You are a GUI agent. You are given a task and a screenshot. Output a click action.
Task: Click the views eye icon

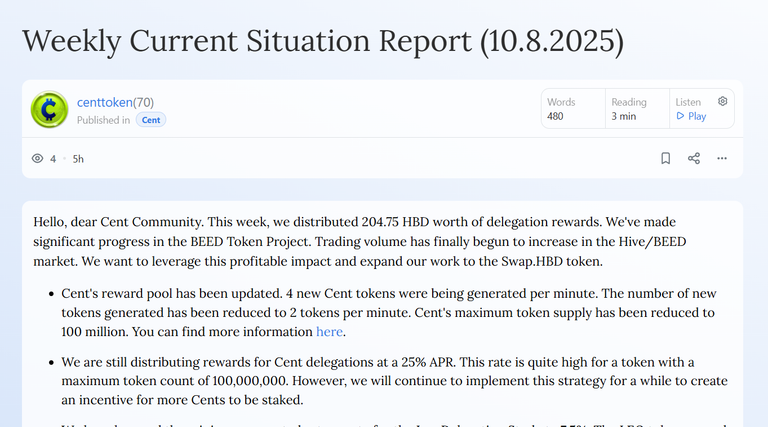coord(37,159)
